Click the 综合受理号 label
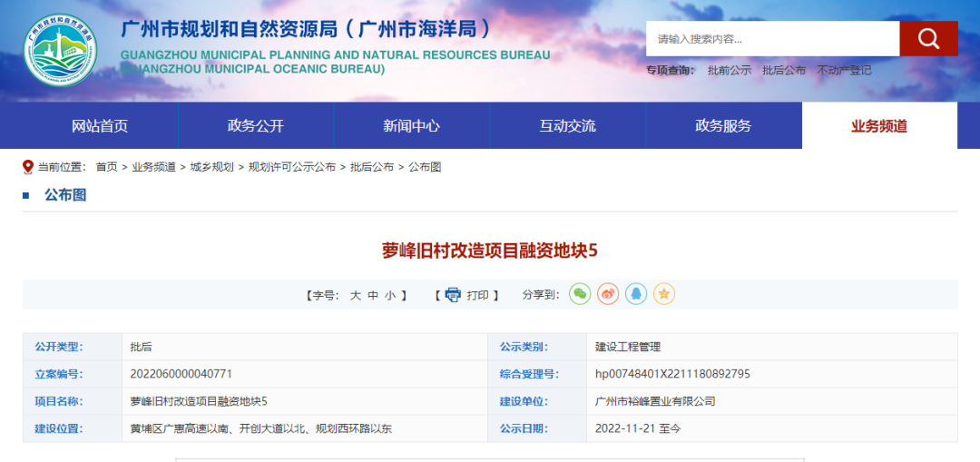The width and height of the screenshot is (980, 462). click(x=529, y=374)
